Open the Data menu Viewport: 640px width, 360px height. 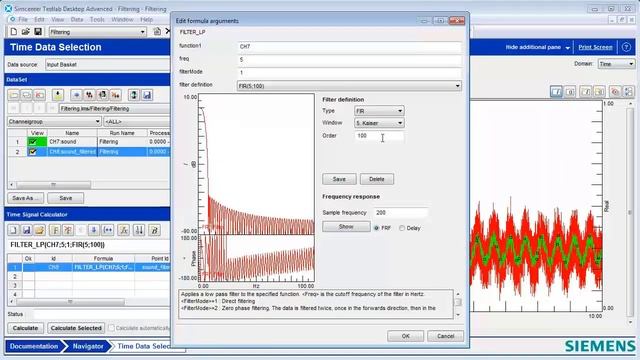(77, 19)
